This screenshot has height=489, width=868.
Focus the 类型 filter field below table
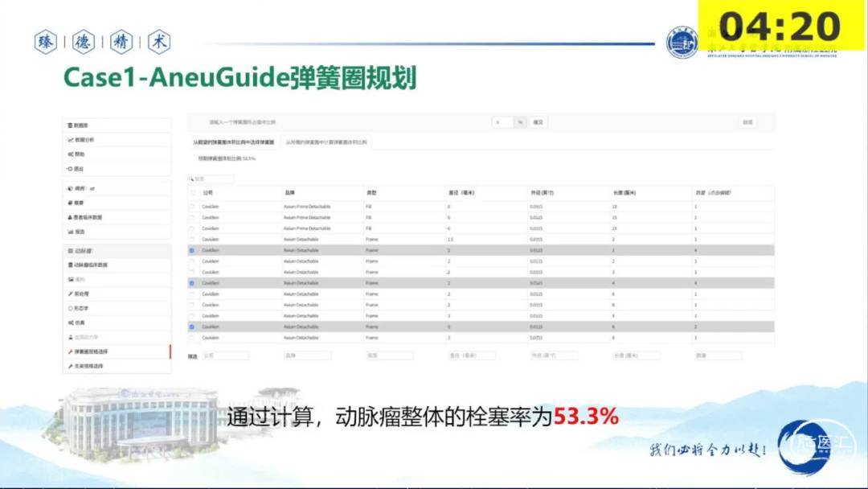pos(389,355)
